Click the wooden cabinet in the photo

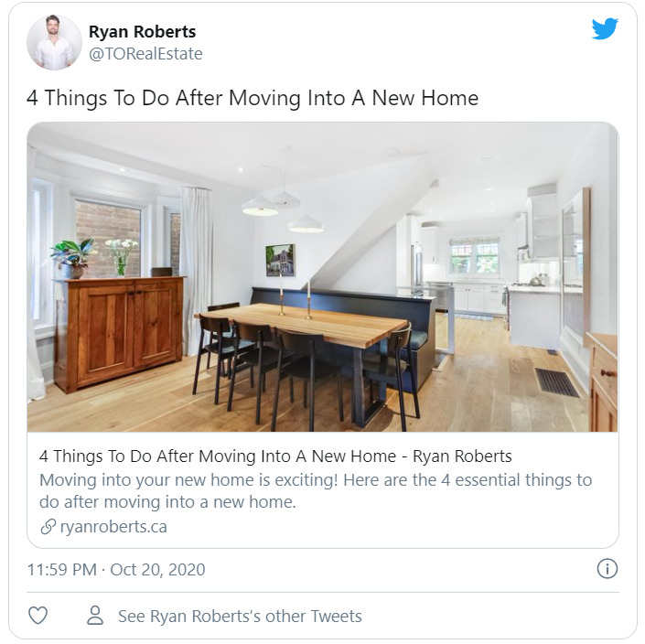(118, 332)
